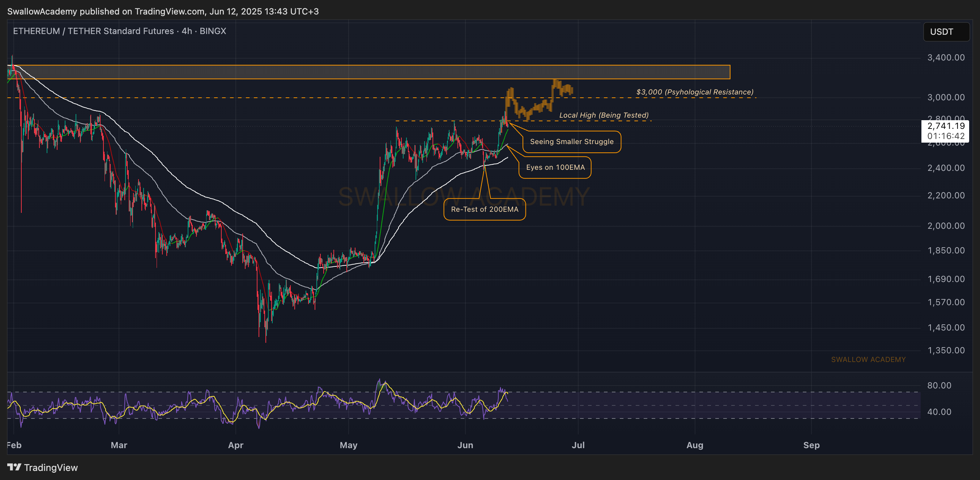Click the 1,570.00 price axis label

click(x=946, y=303)
